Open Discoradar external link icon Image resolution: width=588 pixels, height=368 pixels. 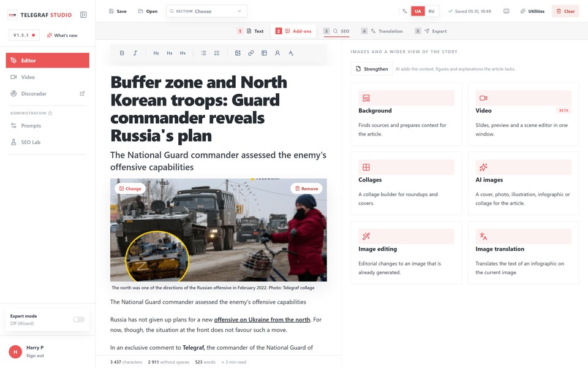tap(82, 93)
